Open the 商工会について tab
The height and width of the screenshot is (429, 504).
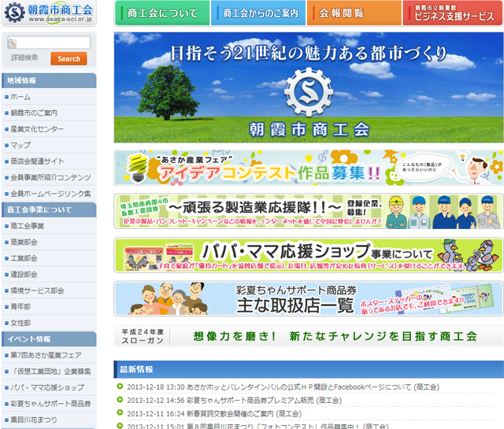click(x=162, y=13)
